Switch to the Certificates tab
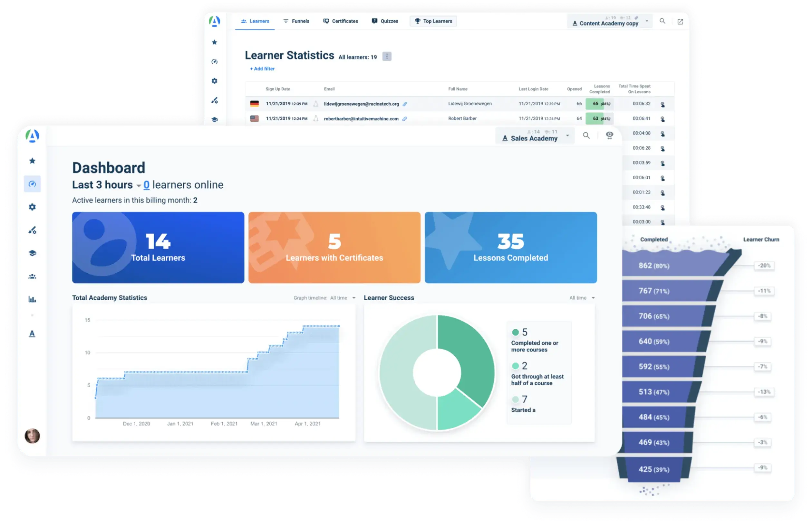 (x=341, y=21)
